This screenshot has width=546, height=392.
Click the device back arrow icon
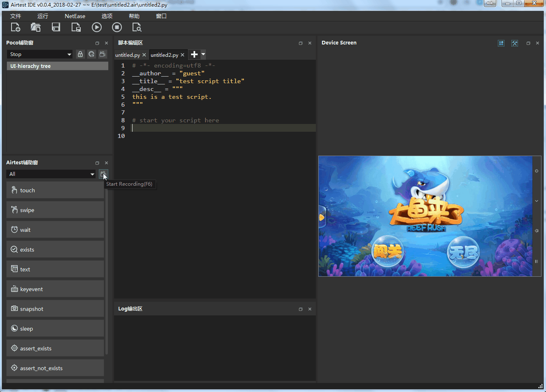[537, 231]
